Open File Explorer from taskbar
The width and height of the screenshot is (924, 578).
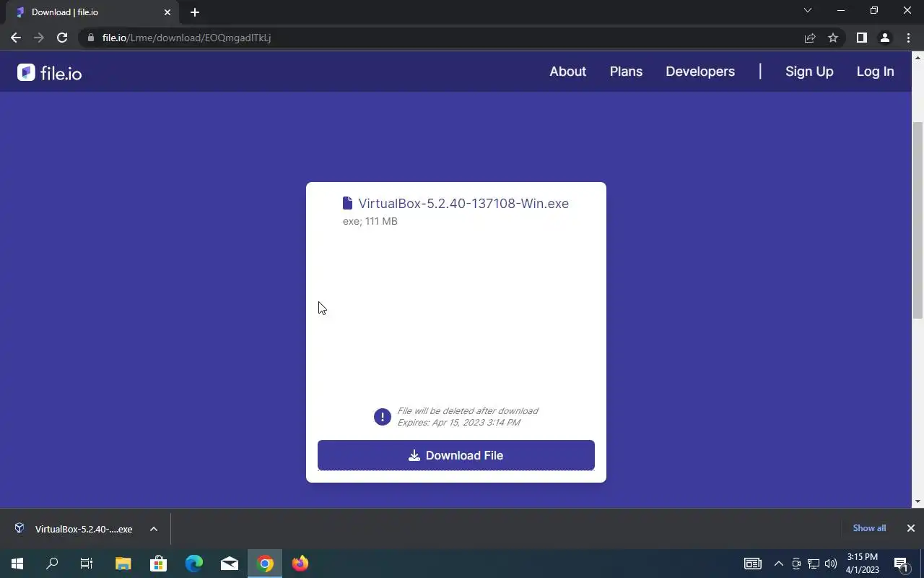coord(123,564)
